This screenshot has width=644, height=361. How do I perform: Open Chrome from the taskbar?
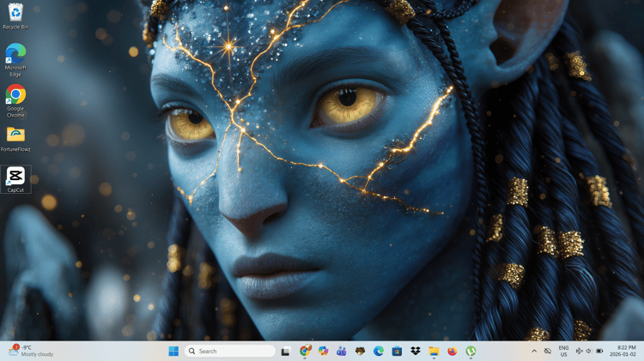tap(305, 352)
